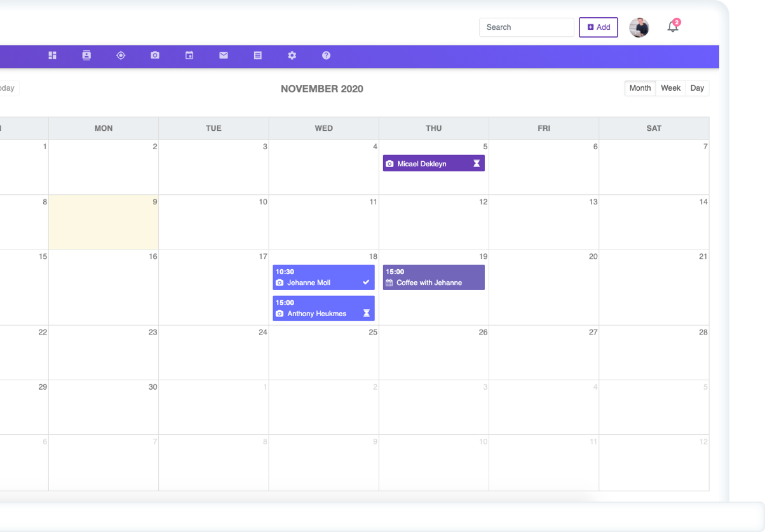Open the contacts icon in navbar
The width and height of the screenshot is (765, 532).
click(86, 56)
